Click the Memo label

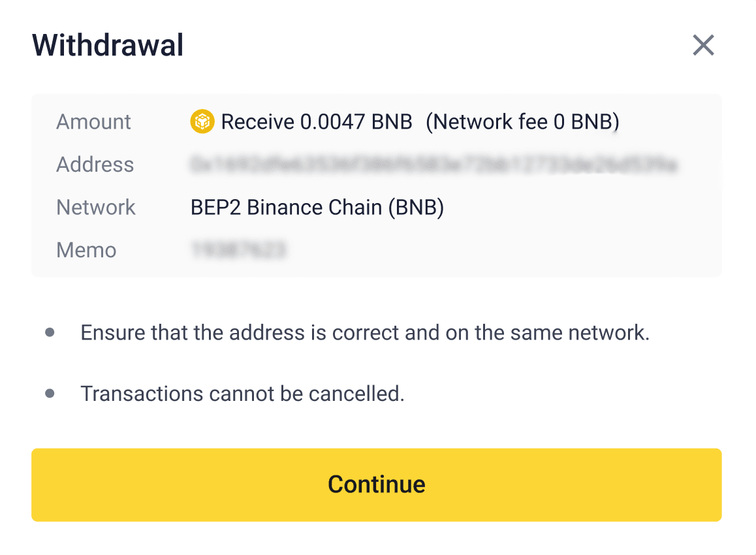(x=86, y=250)
